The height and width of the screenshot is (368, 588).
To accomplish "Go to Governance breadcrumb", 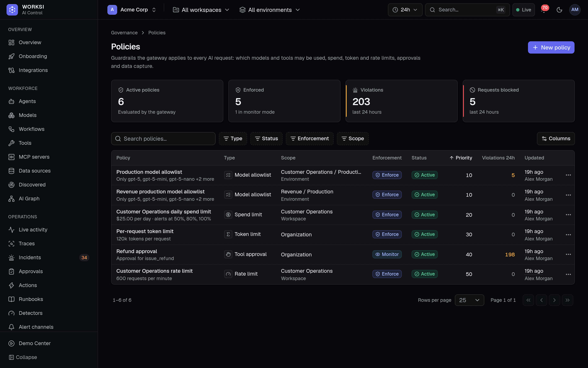I will [124, 33].
